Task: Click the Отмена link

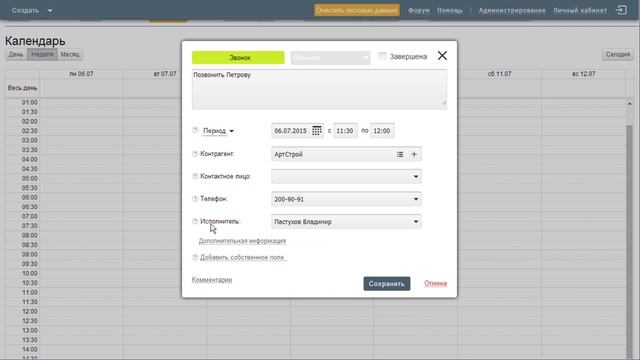Action: click(x=436, y=283)
